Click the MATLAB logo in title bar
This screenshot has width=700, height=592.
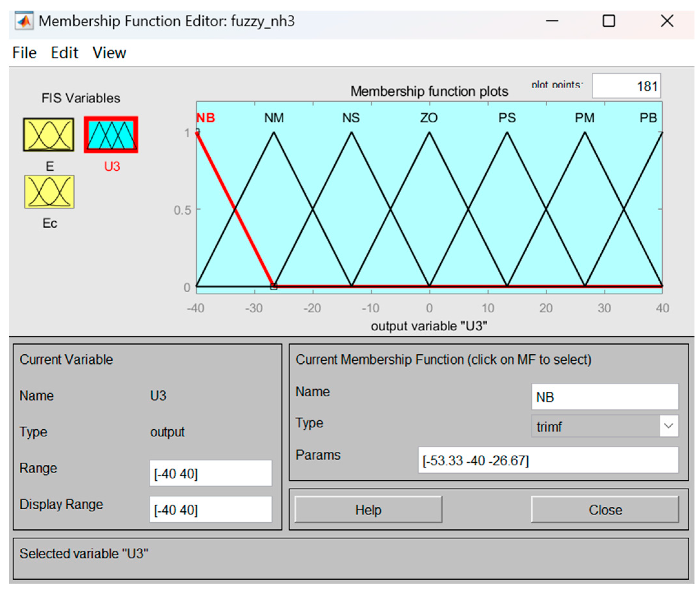coord(24,21)
